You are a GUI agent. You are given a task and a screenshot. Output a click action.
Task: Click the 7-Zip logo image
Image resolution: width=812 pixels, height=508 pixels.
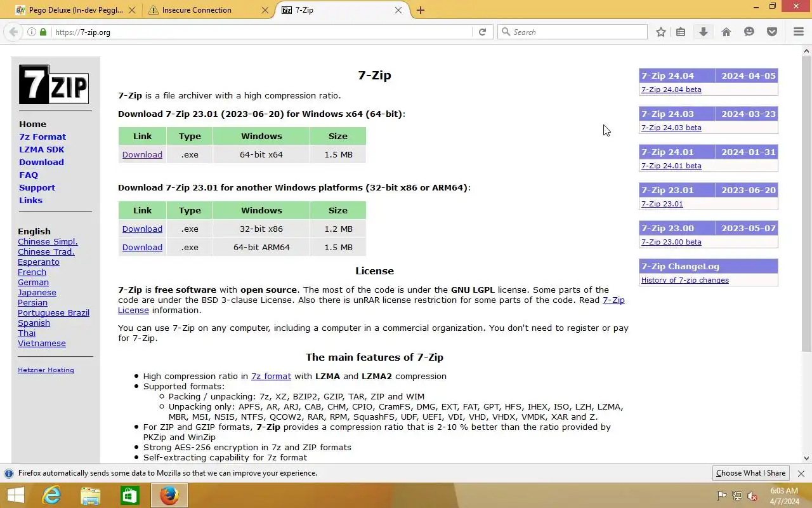pos(53,84)
